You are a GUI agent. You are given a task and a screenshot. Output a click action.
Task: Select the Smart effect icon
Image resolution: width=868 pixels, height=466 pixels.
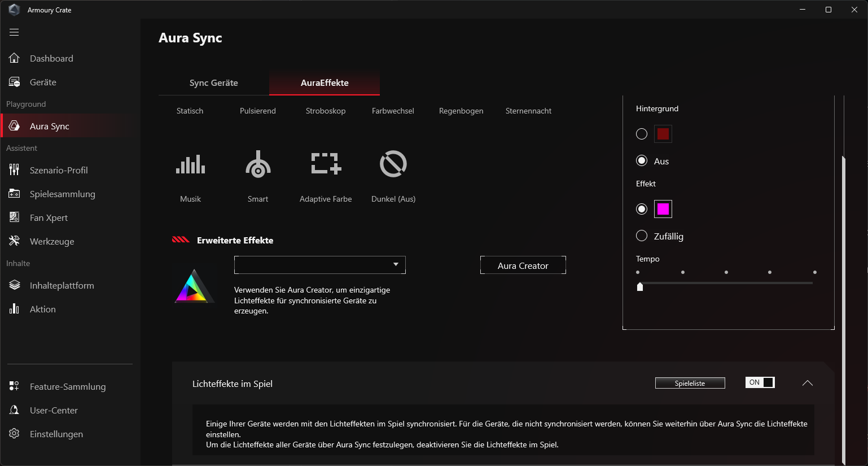tap(258, 164)
